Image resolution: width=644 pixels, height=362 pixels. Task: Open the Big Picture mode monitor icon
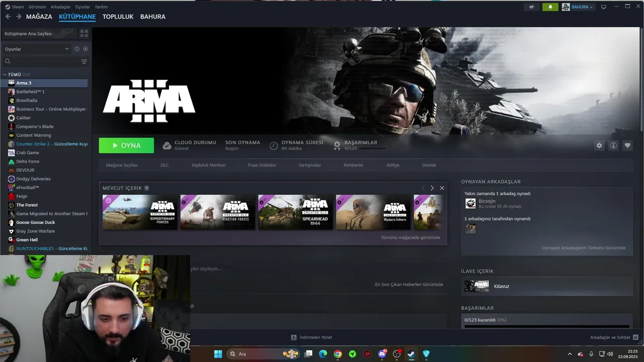pos(604,7)
